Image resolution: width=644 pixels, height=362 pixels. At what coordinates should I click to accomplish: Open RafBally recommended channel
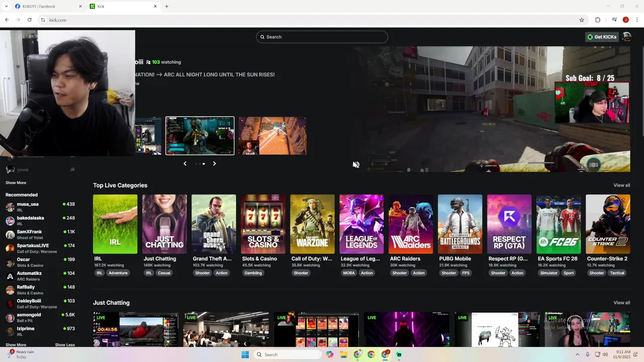pyautogui.click(x=40, y=290)
